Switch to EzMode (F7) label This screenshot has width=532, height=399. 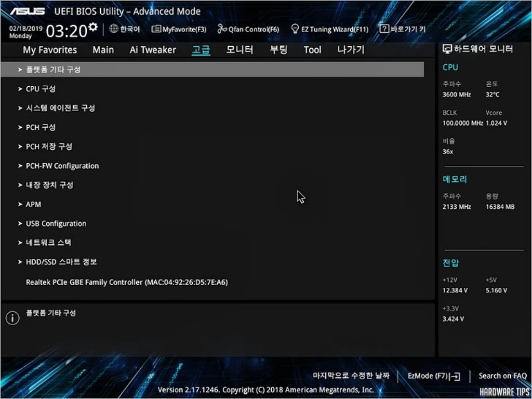(x=428, y=376)
